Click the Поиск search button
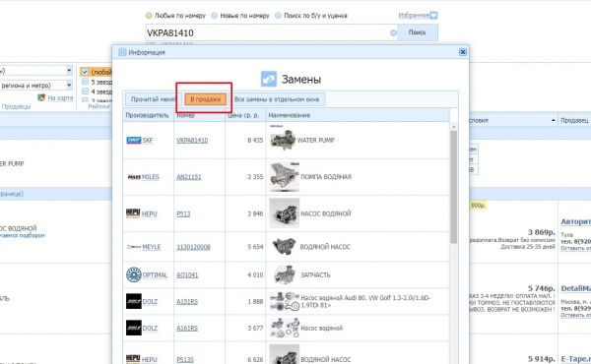 pyautogui.click(x=418, y=32)
